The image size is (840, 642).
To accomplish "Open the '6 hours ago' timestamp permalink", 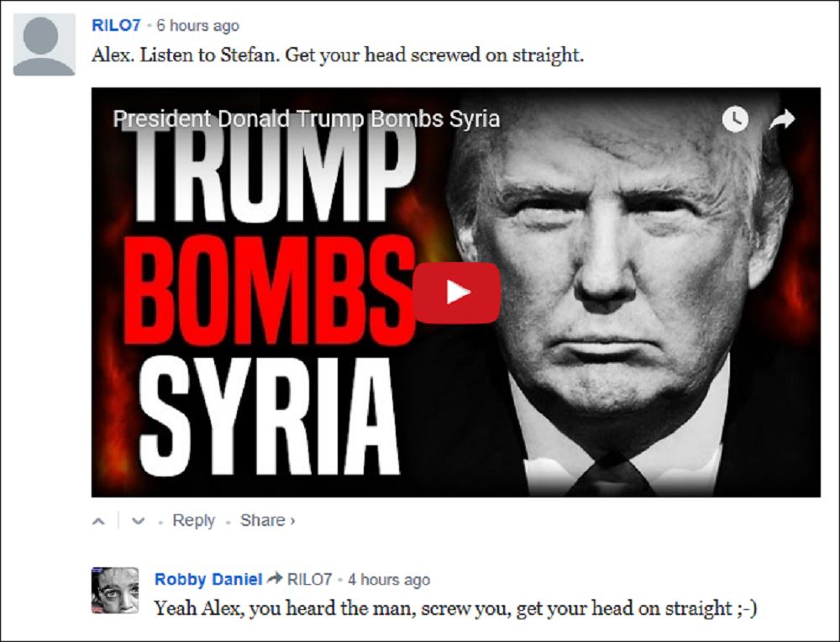I will click(197, 26).
